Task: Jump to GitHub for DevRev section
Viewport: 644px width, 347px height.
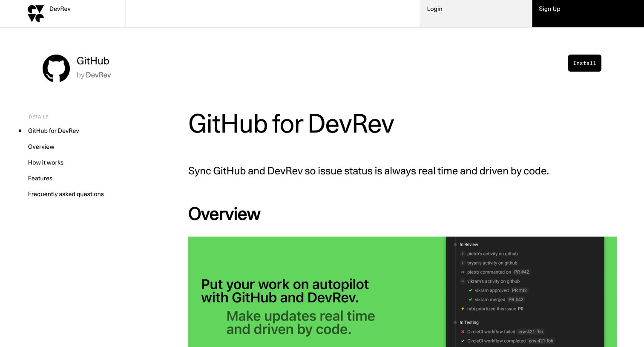Action: tap(54, 131)
